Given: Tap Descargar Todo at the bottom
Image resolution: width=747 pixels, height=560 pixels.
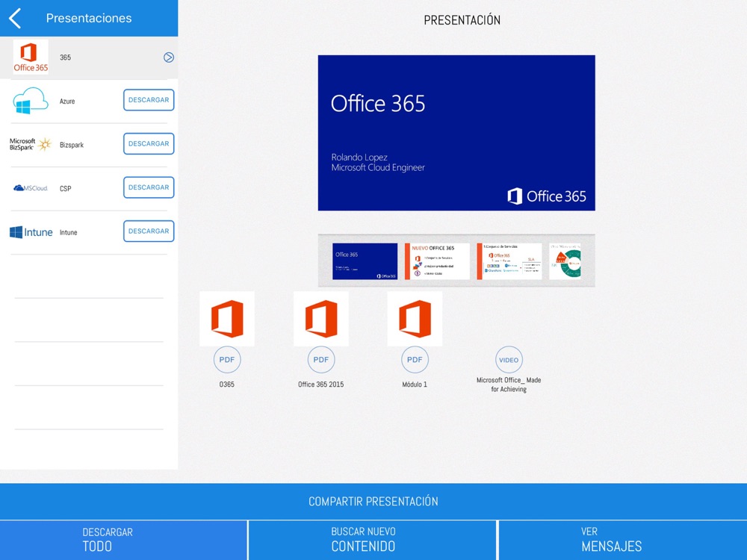Looking at the screenshot, I should [123, 540].
